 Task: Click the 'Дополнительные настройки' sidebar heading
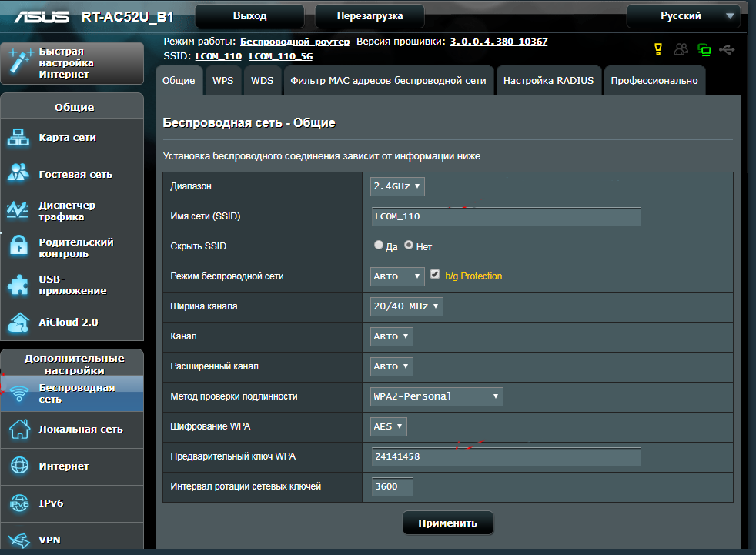pos(74,364)
